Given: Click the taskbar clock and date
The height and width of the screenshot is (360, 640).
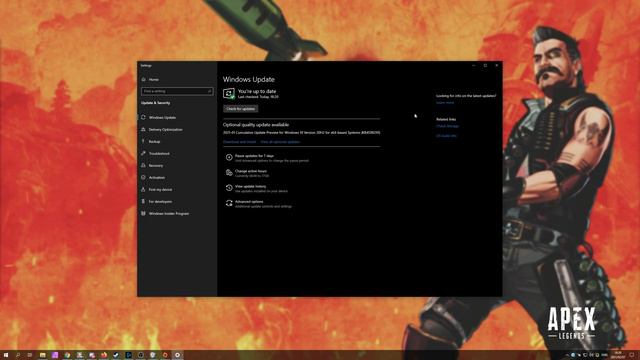Looking at the screenshot, I should pos(618,355).
